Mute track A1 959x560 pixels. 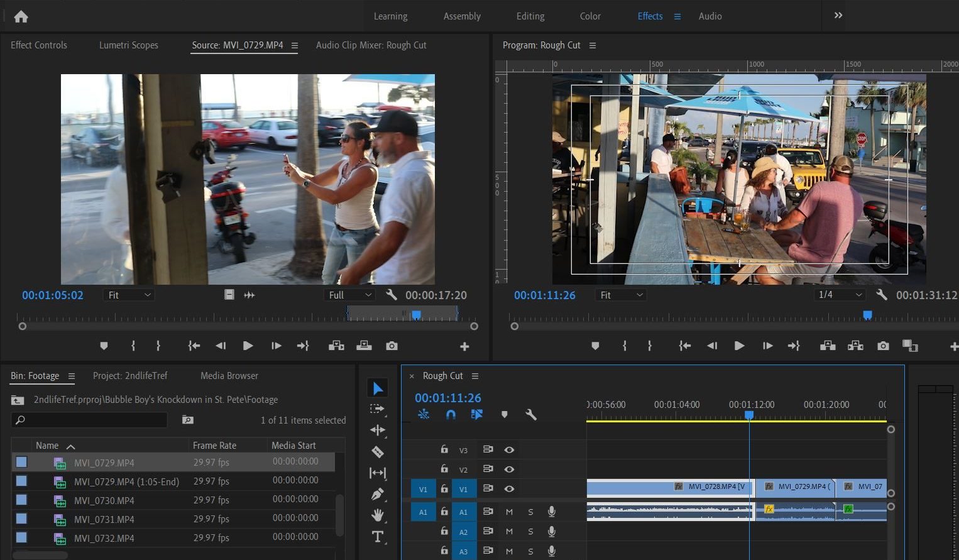pos(509,512)
